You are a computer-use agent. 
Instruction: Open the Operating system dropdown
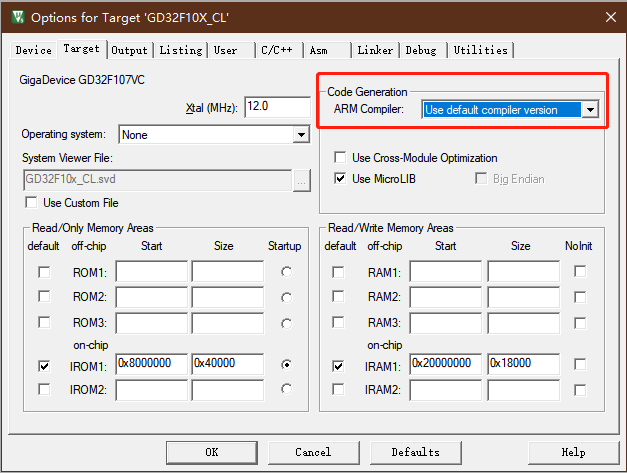301,135
